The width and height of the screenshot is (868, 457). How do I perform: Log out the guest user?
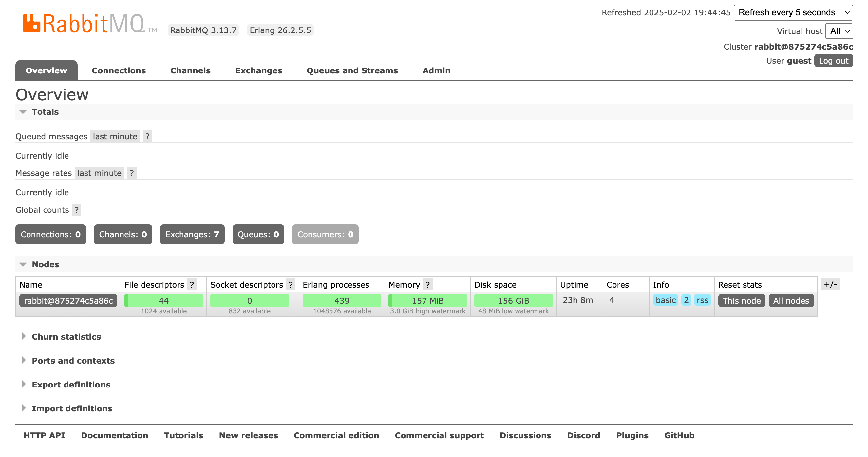click(x=834, y=61)
